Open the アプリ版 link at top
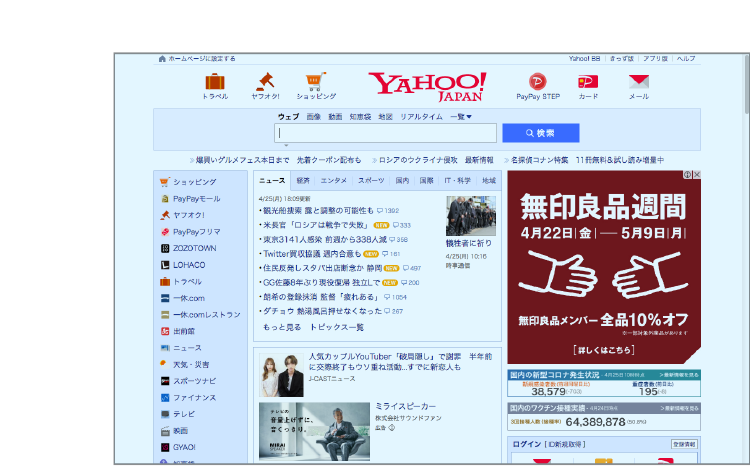This screenshot has height=466, width=750. [x=655, y=58]
